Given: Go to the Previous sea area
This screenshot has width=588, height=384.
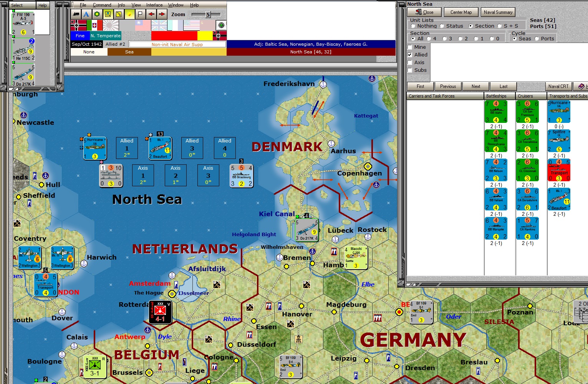Looking at the screenshot, I should tap(448, 86).
